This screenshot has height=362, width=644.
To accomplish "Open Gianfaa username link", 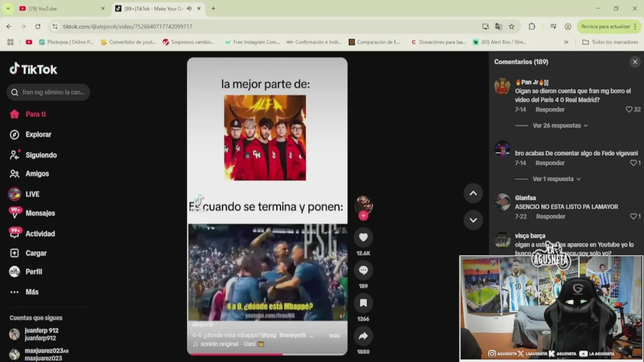I will [x=525, y=198].
